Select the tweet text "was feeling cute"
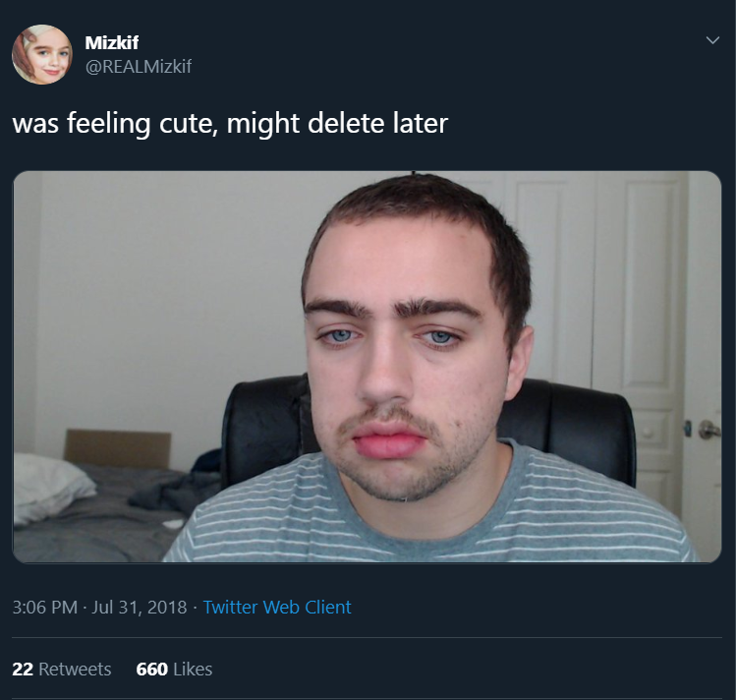The height and width of the screenshot is (700, 736). pos(116,124)
